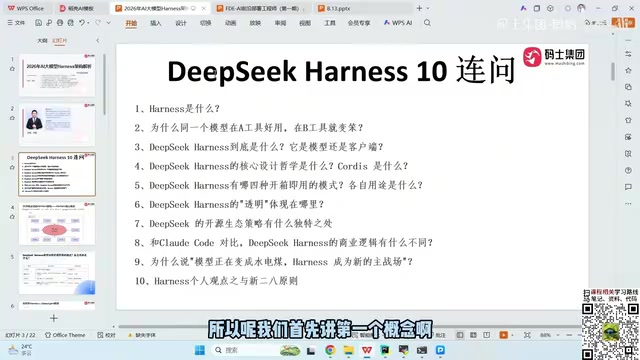The height and width of the screenshot is (360, 640).
Task: Open the comment icon in right sidebar
Action: click(628, 187)
